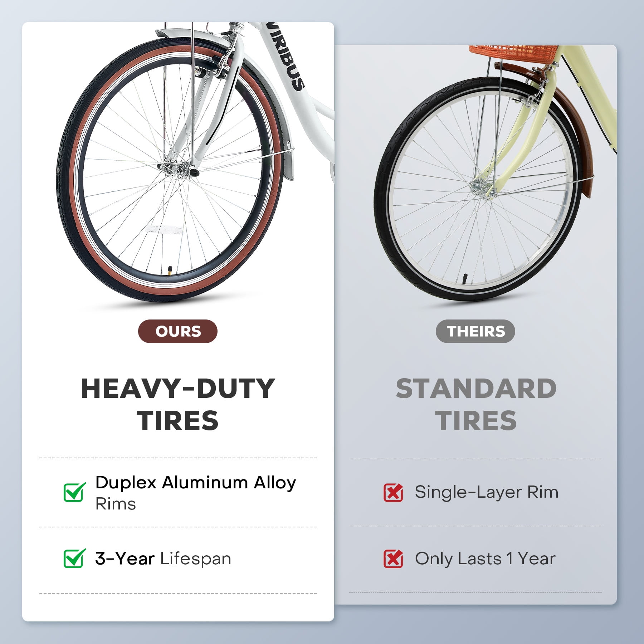The width and height of the screenshot is (644, 644).
Task: Click the 3-Year Lifespan text
Action: pyautogui.click(x=163, y=559)
